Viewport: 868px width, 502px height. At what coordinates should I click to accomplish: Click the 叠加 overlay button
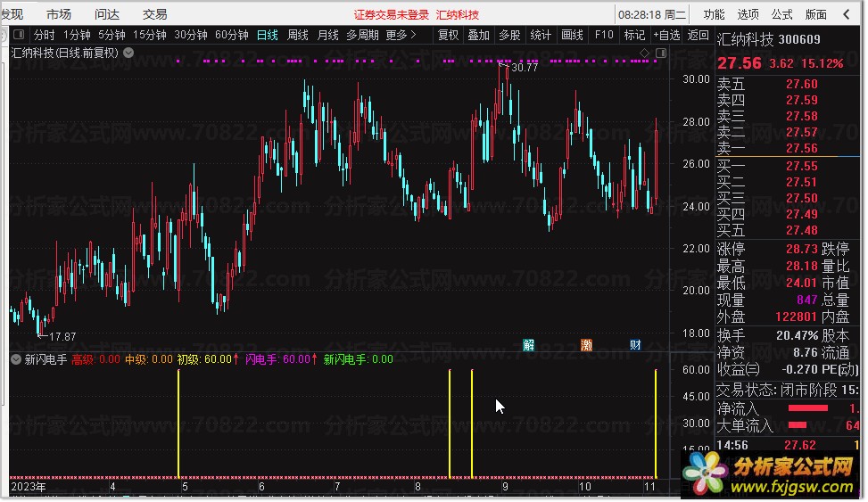pos(479,36)
